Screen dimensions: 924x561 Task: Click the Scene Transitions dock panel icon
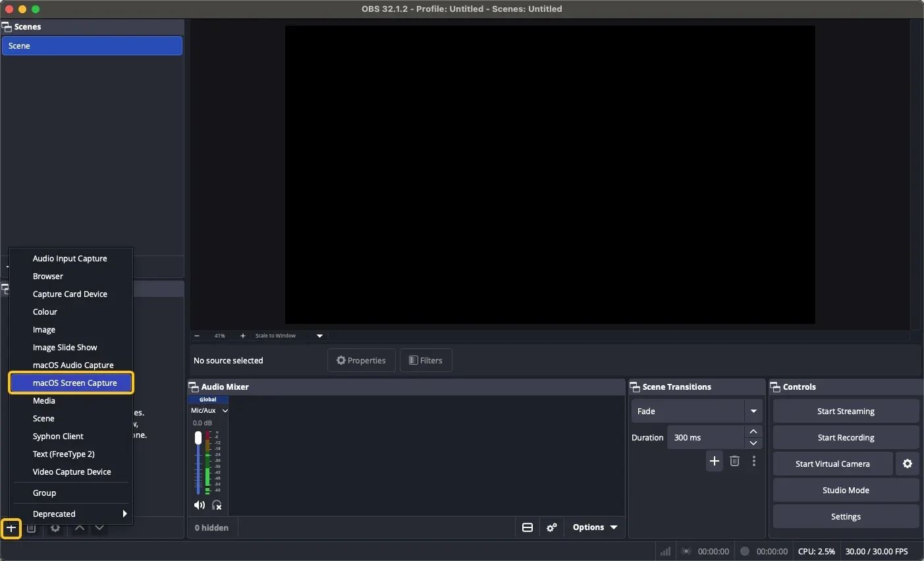635,387
